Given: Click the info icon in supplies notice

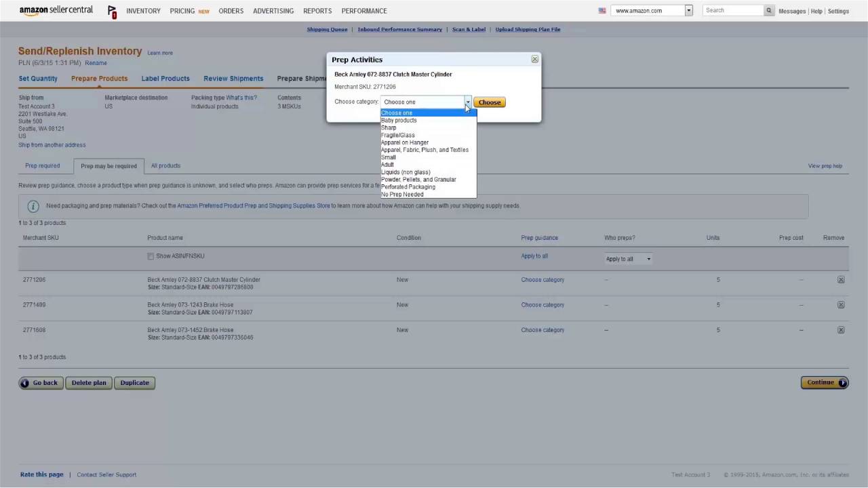Looking at the screenshot, I should [x=33, y=206].
